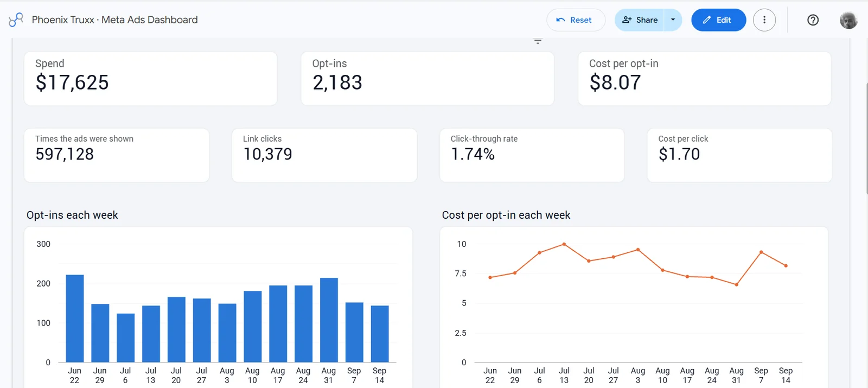Open the three-dot more options menu
The height and width of the screenshot is (388, 868).
[764, 20]
